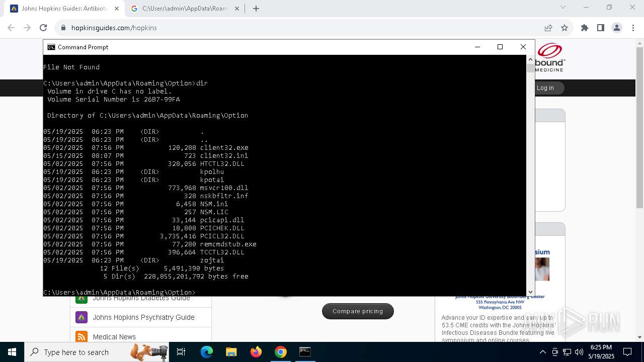Minimize the Command Prompt window

[477, 47]
